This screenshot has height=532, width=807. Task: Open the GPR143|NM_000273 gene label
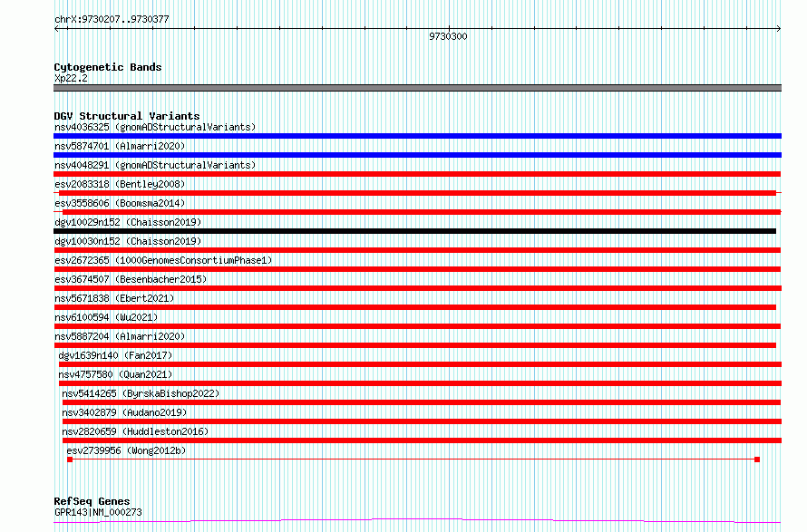coord(98,512)
